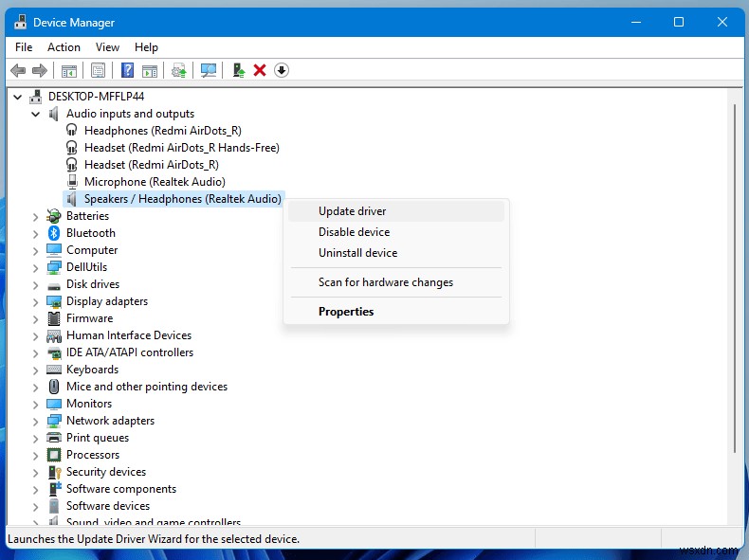The image size is (749, 560).
Task: Click the Keyboards category icon
Action: click(x=53, y=370)
